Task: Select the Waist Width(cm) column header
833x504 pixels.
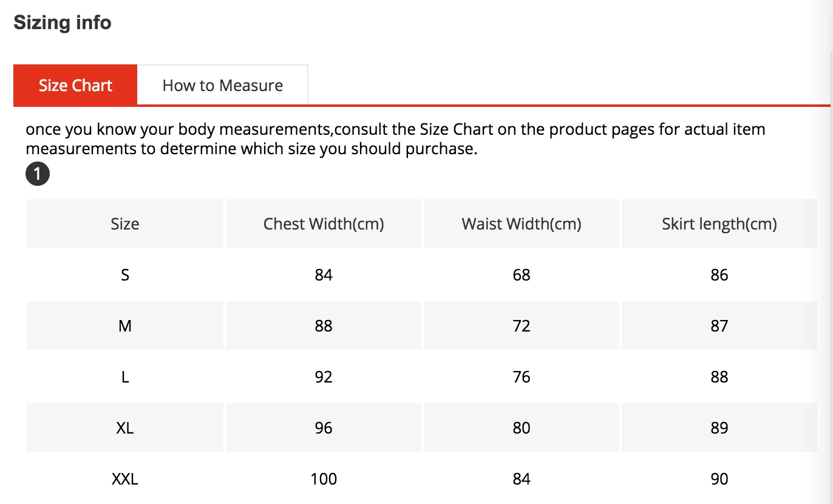Action: click(x=522, y=223)
